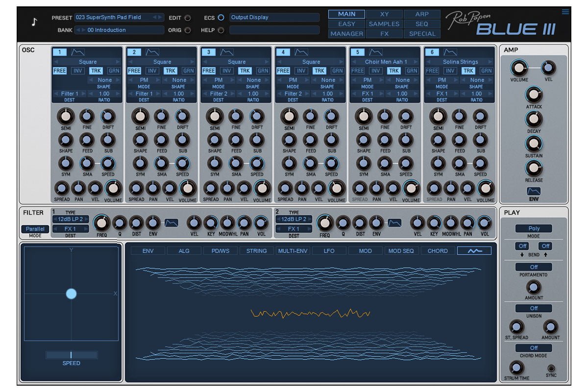The image size is (588, 392).
Task: Click the Output Display text field
Action: pyautogui.click(x=274, y=17)
